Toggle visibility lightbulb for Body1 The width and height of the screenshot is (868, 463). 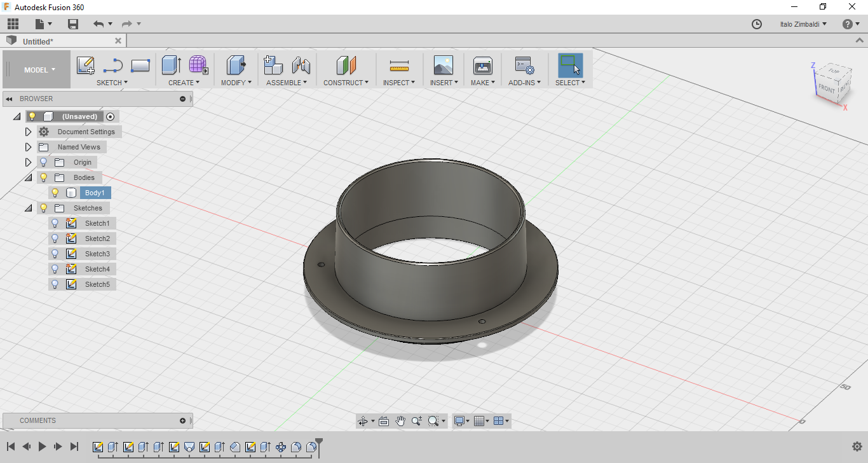(55, 193)
